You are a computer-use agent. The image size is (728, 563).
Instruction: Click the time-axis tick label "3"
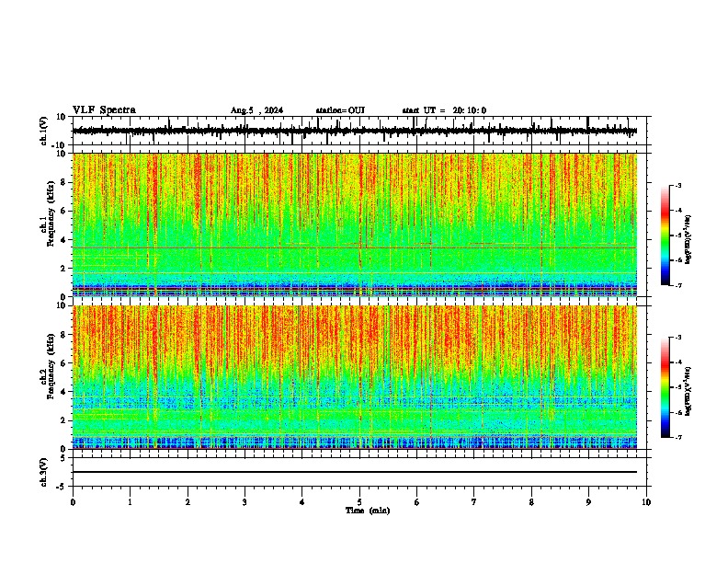pos(245,502)
